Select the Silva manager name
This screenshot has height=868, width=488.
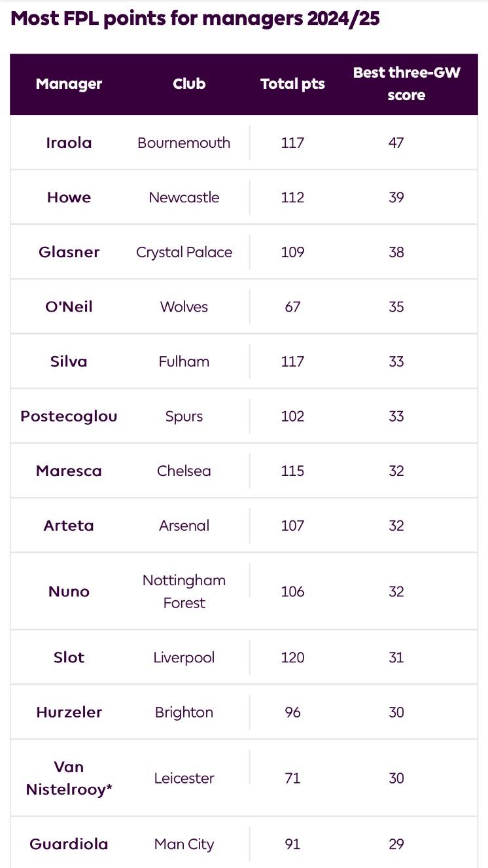69,361
